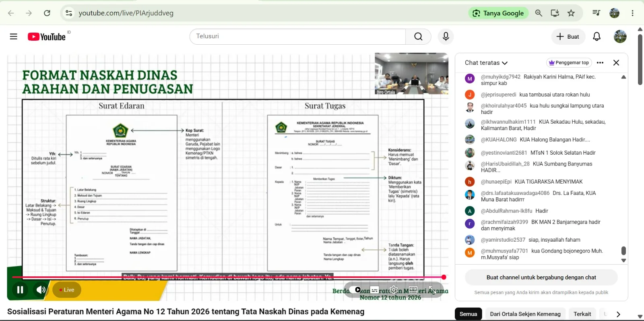Open browser zoom magnifier icon
644x321 pixels.
[x=539, y=13]
